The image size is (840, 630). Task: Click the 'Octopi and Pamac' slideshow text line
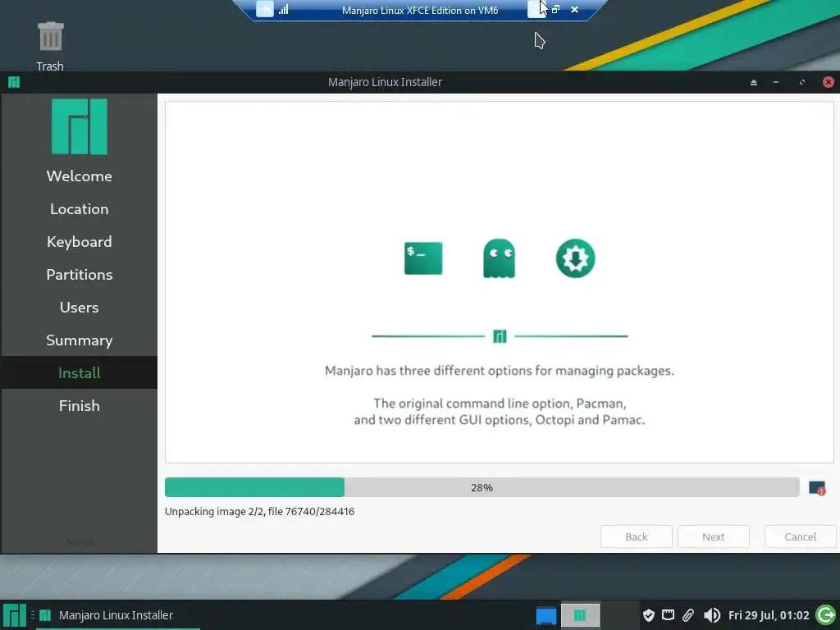500,419
